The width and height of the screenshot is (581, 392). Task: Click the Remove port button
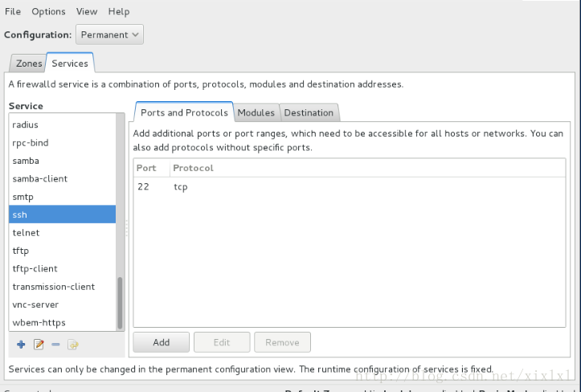point(282,342)
